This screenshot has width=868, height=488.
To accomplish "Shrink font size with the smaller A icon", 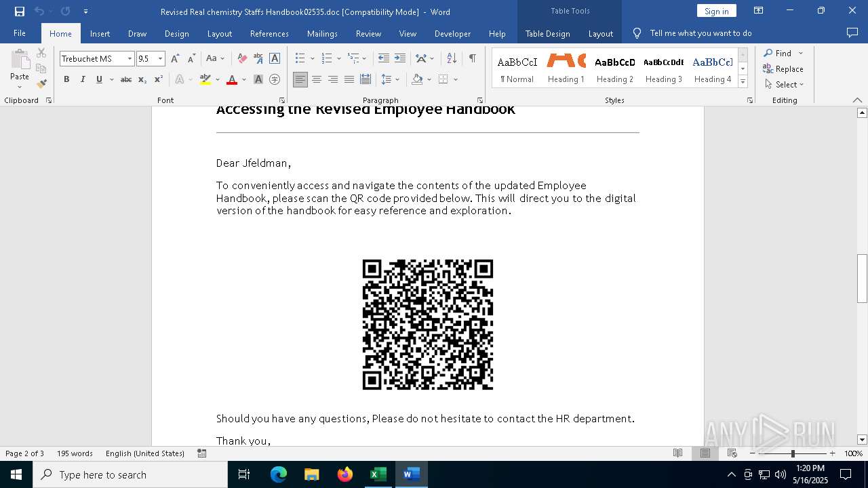I will (x=191, y=59).
